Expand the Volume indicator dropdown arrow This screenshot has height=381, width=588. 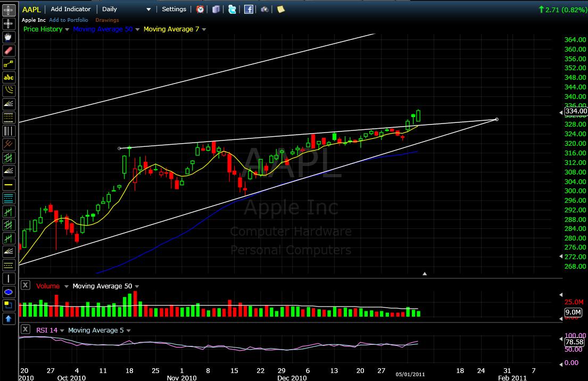click(67, 286)
